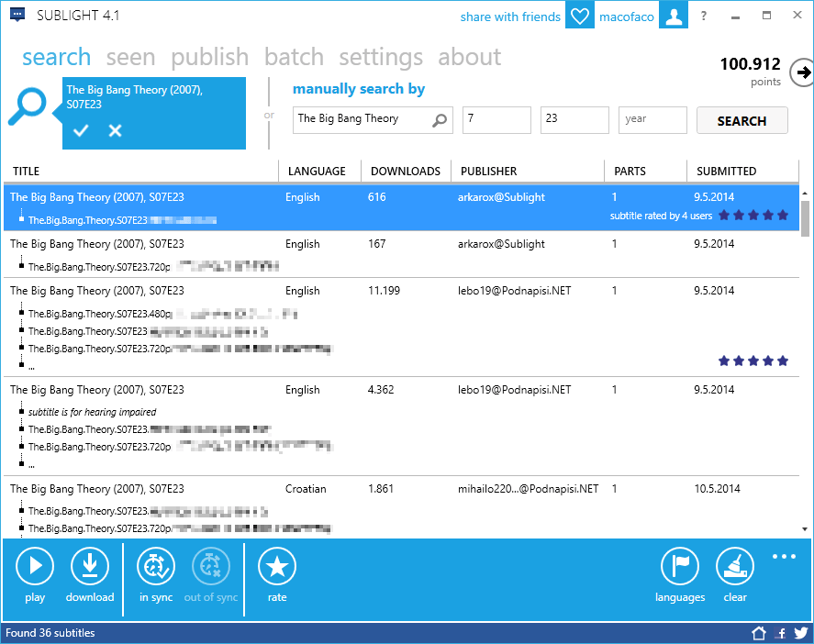The width and height of the screenshot is (814, 644).
Task: Click the magnifier inside the title field
Action: point(440,120)
